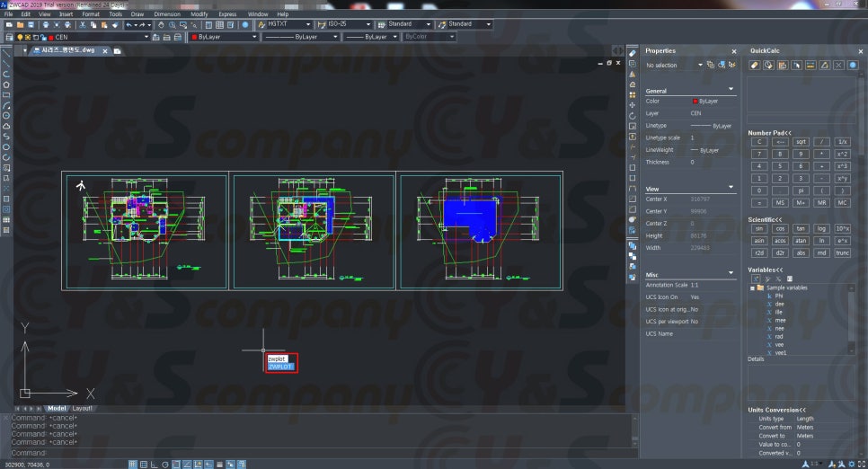
Task: Select the Move tool in modify toolbar
Action: tap(633, 105)
